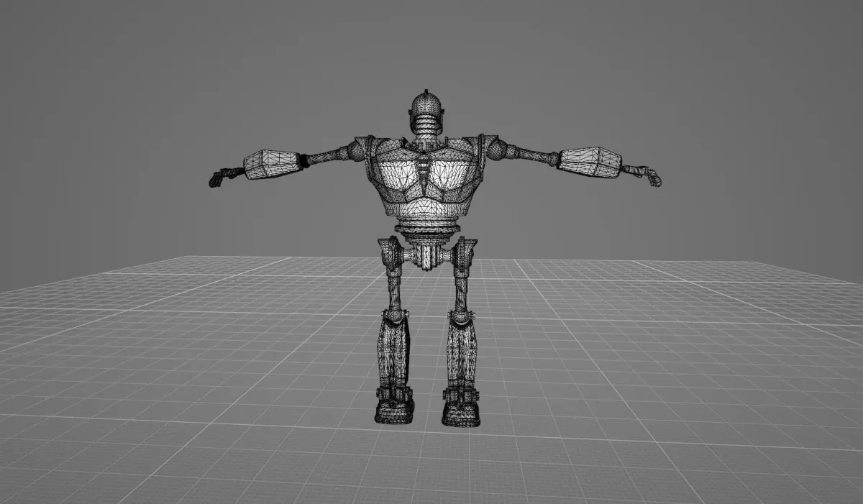Pick the robot hand at far left
Image resolution: width=863 pixels, height=504 pixels.
click(x=225, y=176)
